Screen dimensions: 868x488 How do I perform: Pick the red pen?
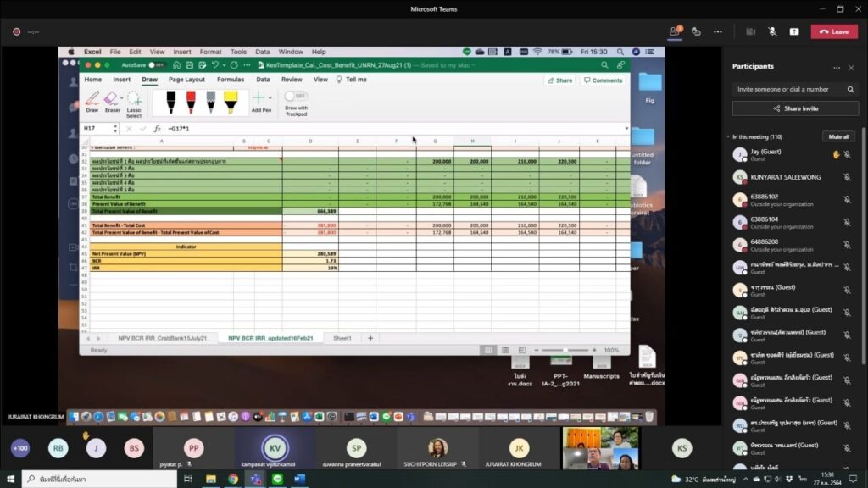click(190, 101)
